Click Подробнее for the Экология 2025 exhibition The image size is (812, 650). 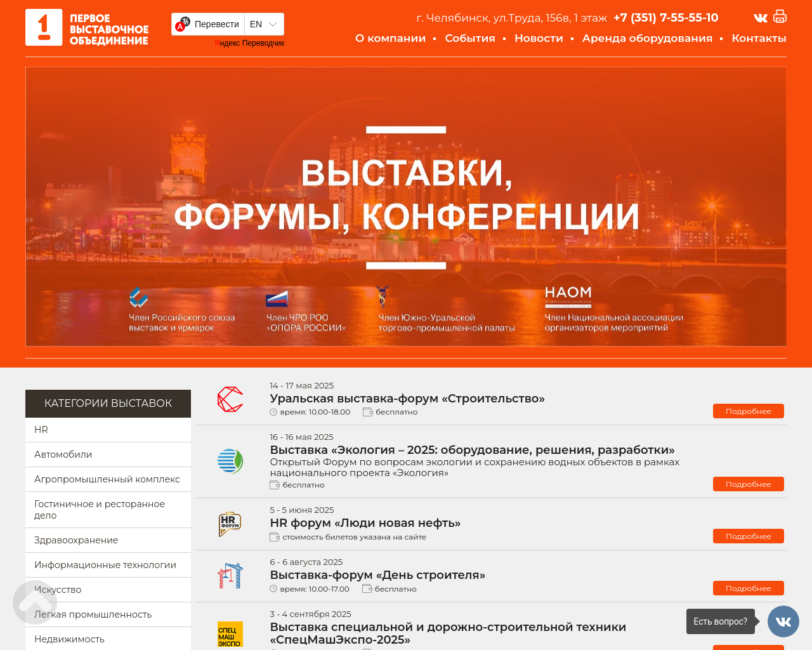point(749,484)
